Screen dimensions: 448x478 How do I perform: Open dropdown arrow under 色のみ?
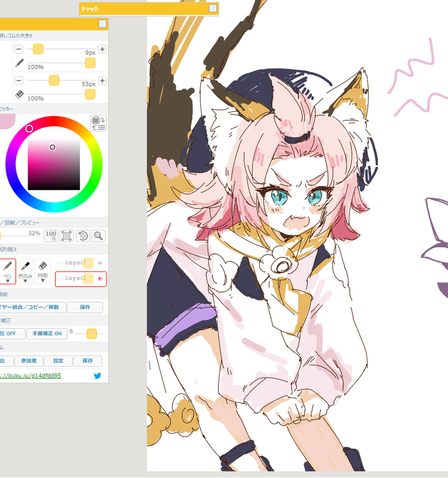[25, 281]
